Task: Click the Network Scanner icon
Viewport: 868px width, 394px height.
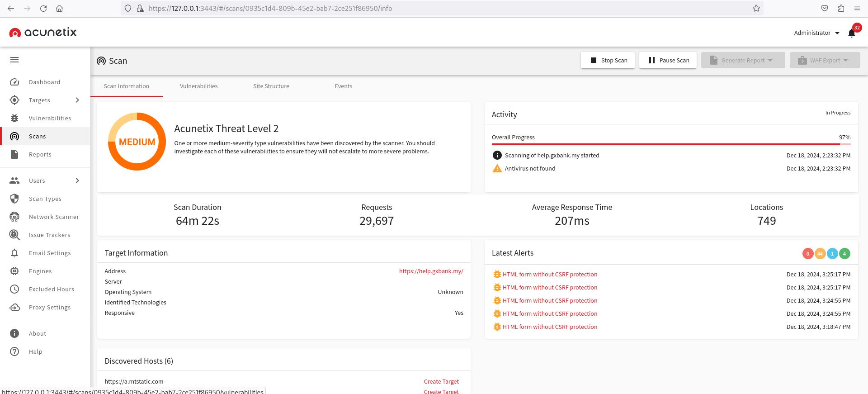Action: pyautogui.click(x=14, y=217)
